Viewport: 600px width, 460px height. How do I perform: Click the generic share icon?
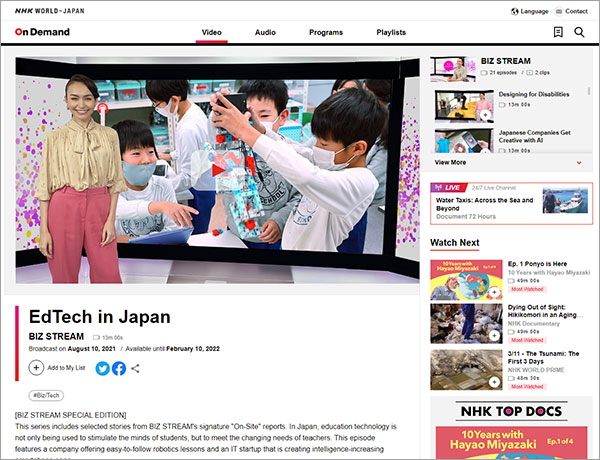[135, 368]
